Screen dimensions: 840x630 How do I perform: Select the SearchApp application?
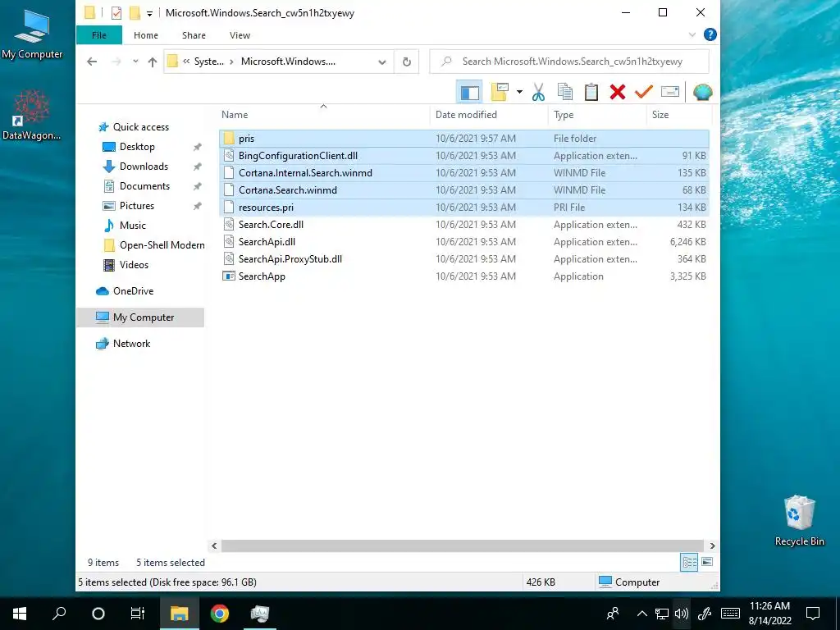[x=464, y=276]
